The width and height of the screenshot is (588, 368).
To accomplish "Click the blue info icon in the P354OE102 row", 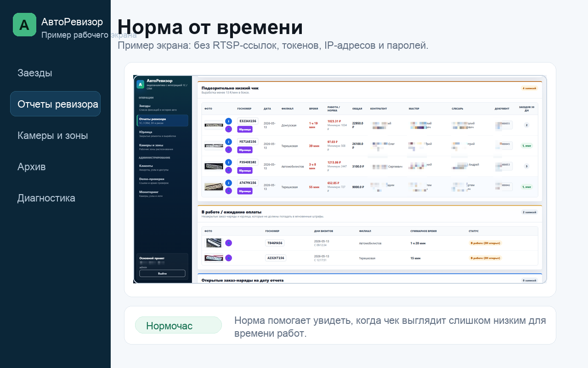I will (228, 163).
